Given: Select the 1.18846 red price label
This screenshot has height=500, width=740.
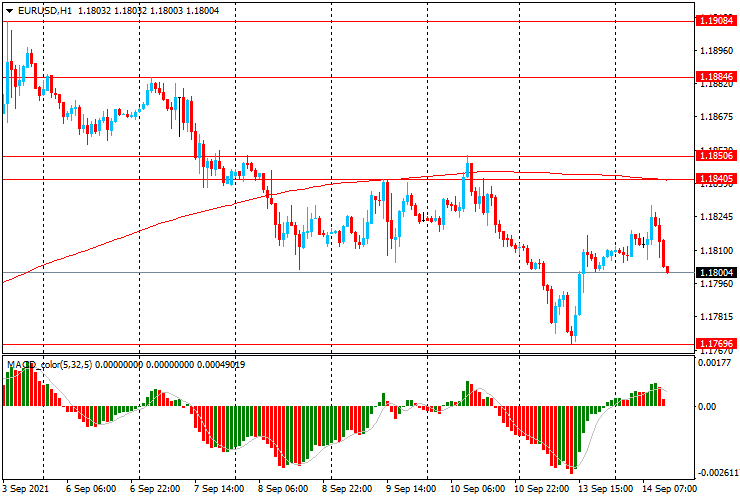Looking at the screenshot, I should [x=716, y=76].
